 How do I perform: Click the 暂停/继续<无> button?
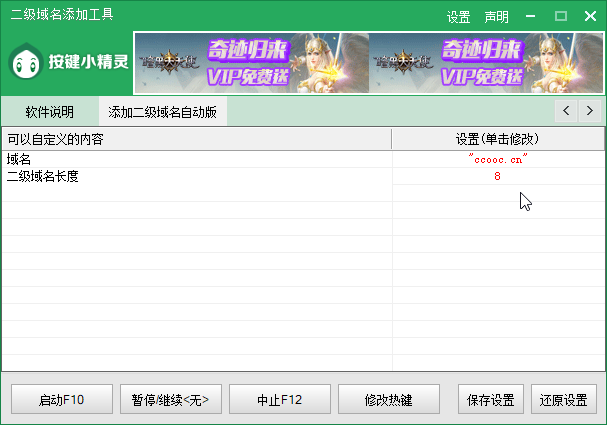[170, 400]
